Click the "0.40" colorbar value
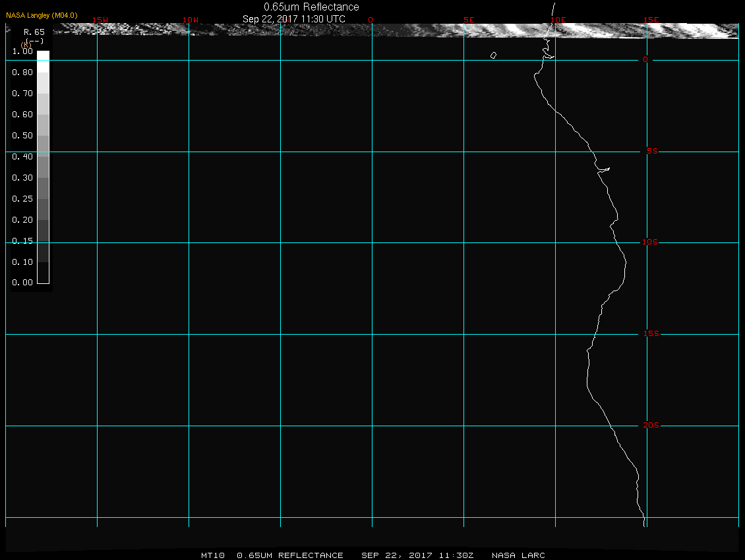This screenshot has width=745, height=560. (x=22, y=156)
